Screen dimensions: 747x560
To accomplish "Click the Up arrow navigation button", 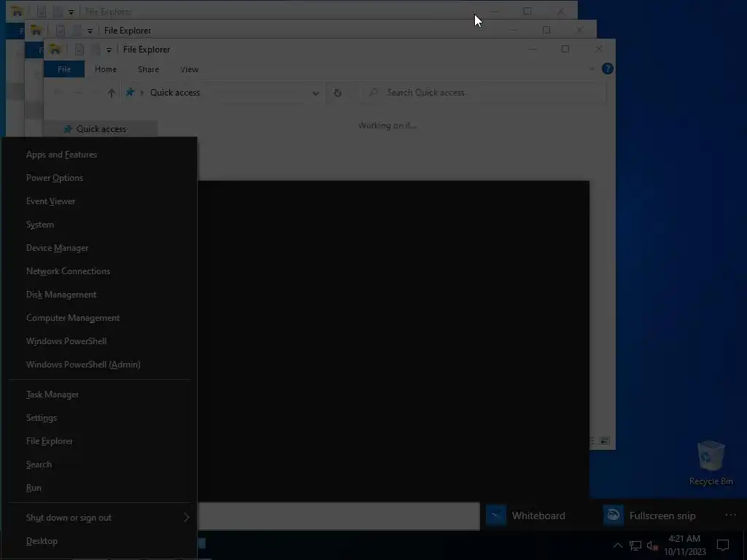I will [111, 93].
